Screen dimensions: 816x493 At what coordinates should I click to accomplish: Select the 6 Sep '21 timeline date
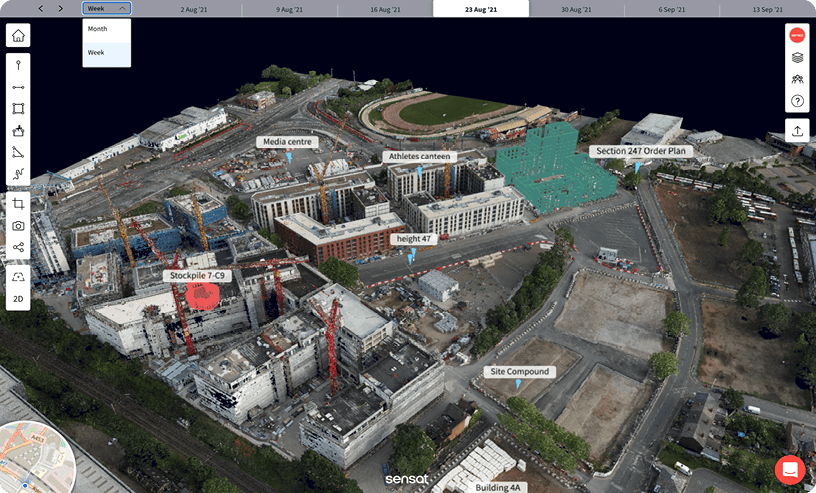672,9
